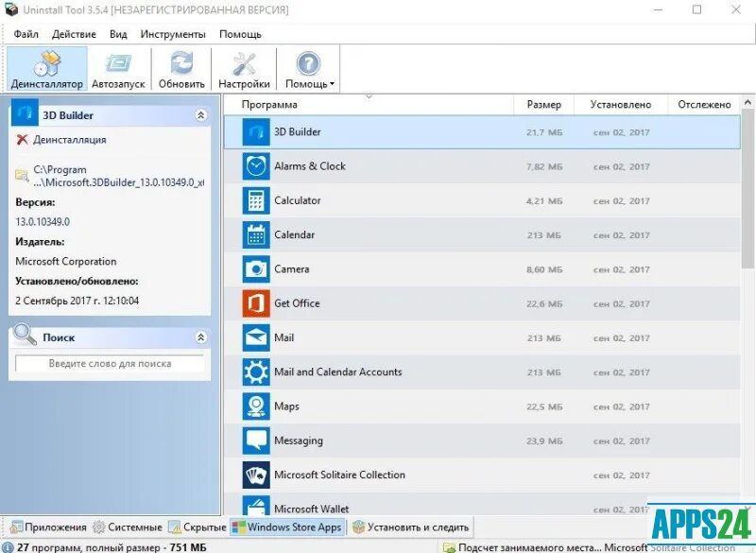Sort list by Размер column
The height and width of the screenshot is (553, 756).
[x=544, y=105]
